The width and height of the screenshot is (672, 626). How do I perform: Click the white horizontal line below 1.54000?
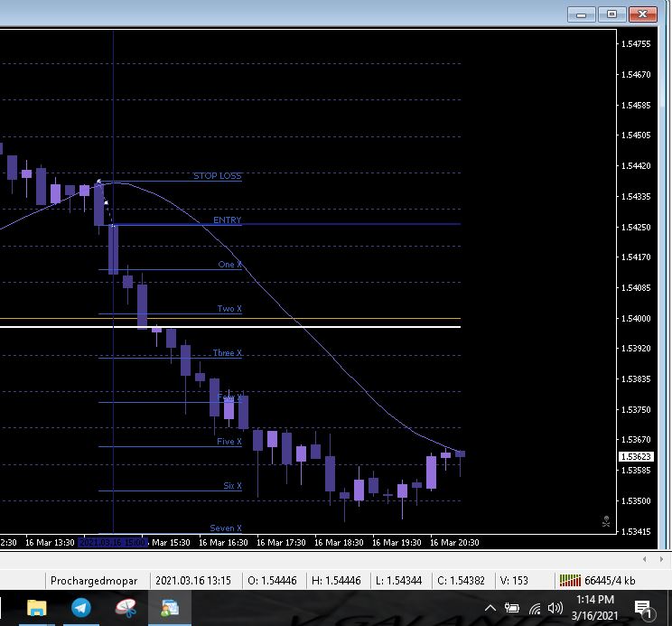pos(230,327)
